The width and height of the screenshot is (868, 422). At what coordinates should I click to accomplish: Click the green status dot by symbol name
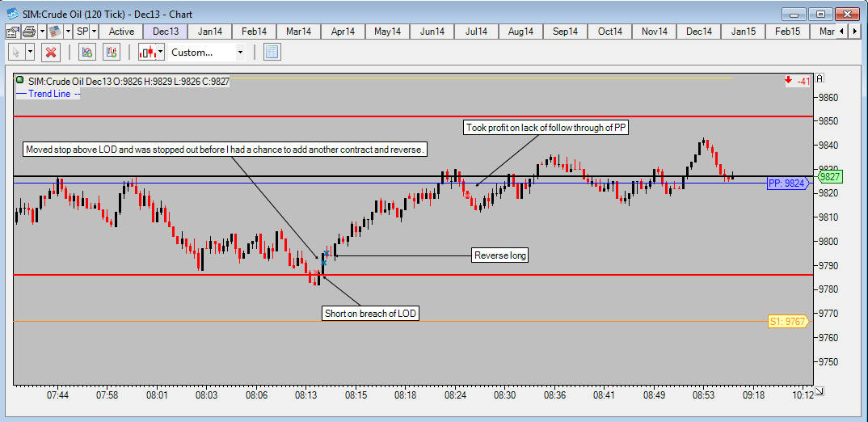[21, 80]
